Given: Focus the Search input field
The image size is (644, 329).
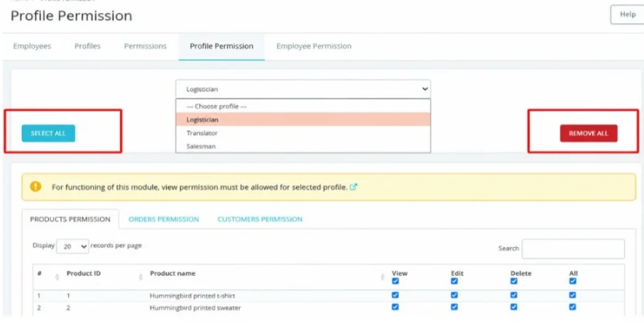Looking at the screenshot, I should pyautogui.click(x=573, y=248).
